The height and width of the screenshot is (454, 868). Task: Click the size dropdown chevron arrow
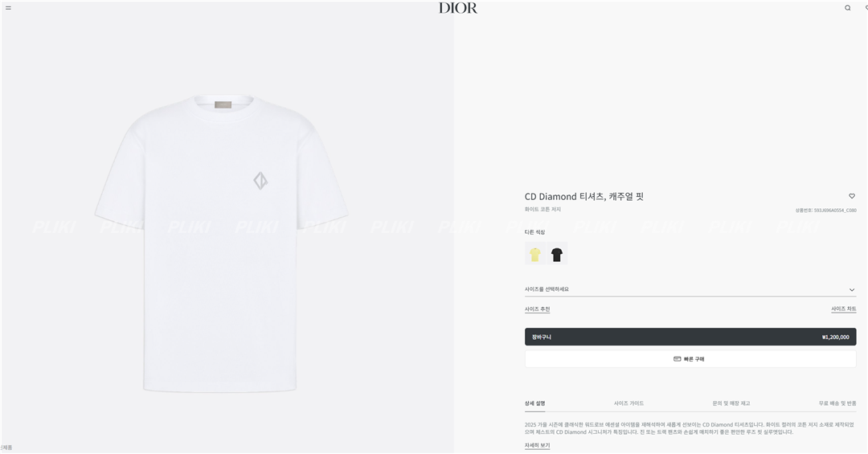click(x=852, y=289)
